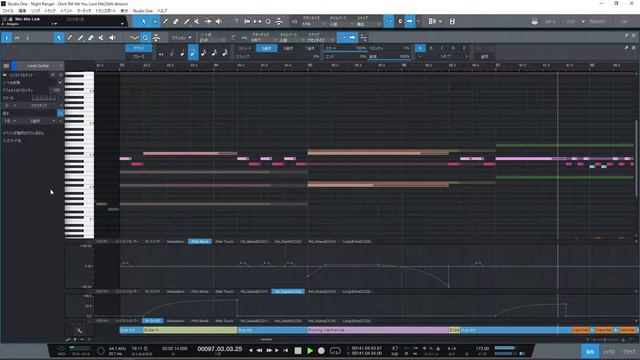
Task: Select the Arrow tool in the editor toolbar
Action: pyautogui.click(x=59, y=38)
